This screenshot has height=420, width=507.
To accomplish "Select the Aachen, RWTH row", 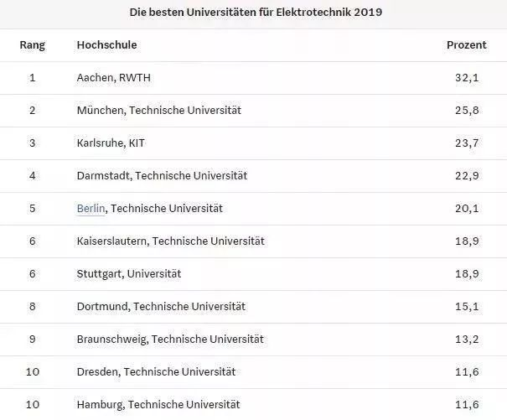I will 253,78.
